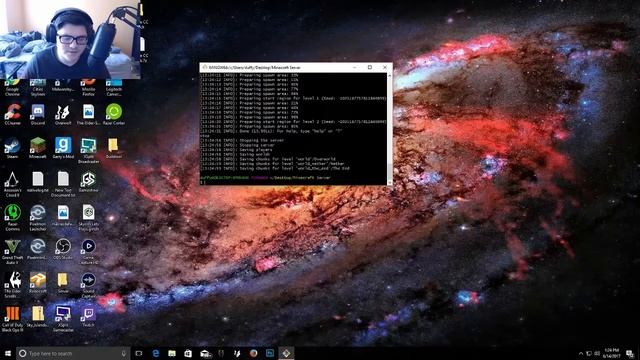Open the Sky_Islands zip archive icon
The height and width of the screenshot is (360, 640).
pos(38,317)
